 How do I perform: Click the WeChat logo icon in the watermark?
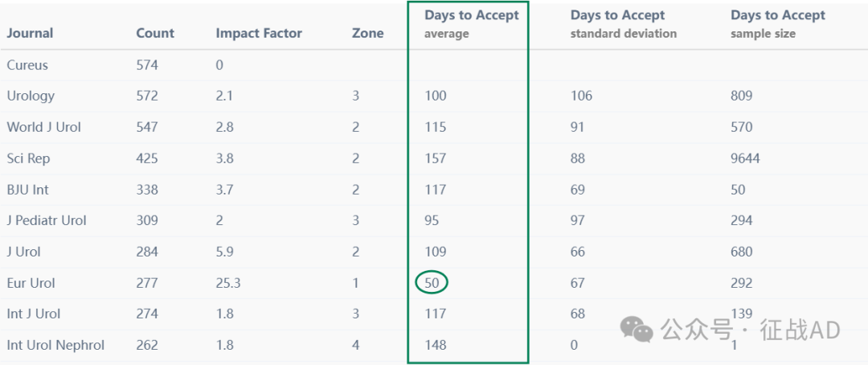(637, 330)
